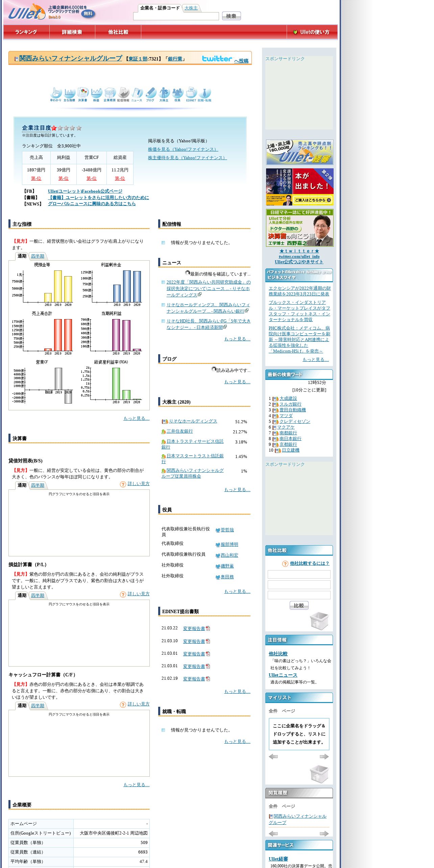
Task: Open Ulletニュース link in 注目情報
Action: [x=283, y=675]
